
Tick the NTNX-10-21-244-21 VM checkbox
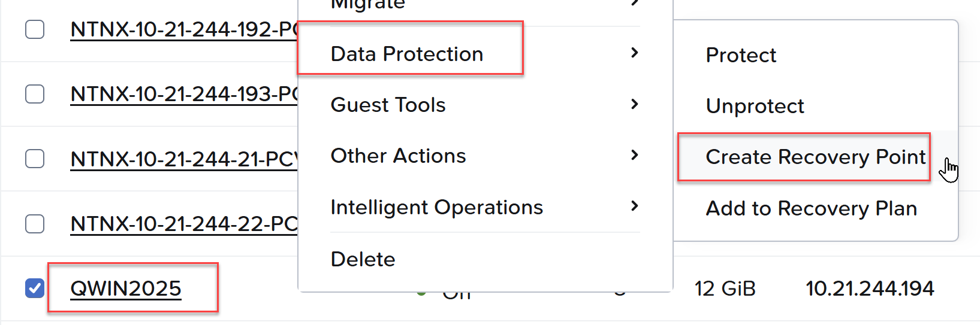coord(35,159)
